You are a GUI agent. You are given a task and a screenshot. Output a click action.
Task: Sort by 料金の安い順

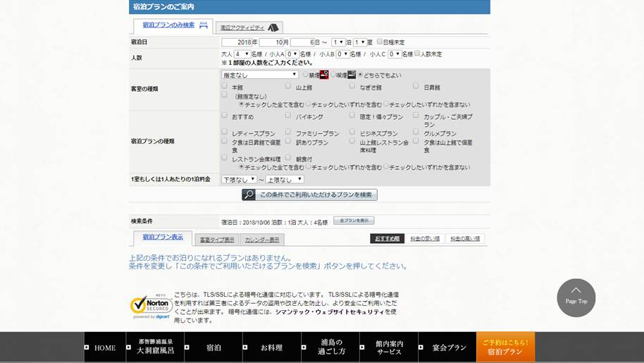point(425,238)
